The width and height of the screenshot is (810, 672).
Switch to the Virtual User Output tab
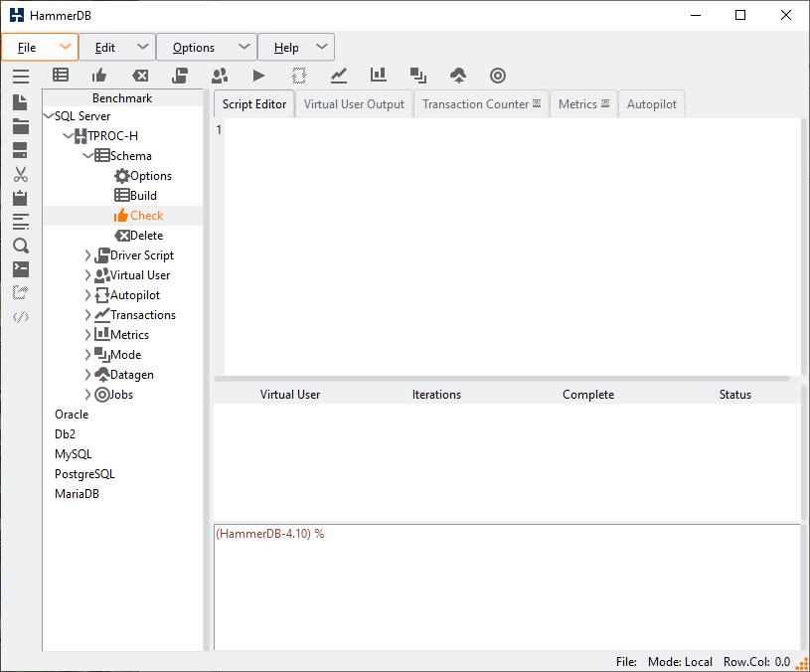354,104
